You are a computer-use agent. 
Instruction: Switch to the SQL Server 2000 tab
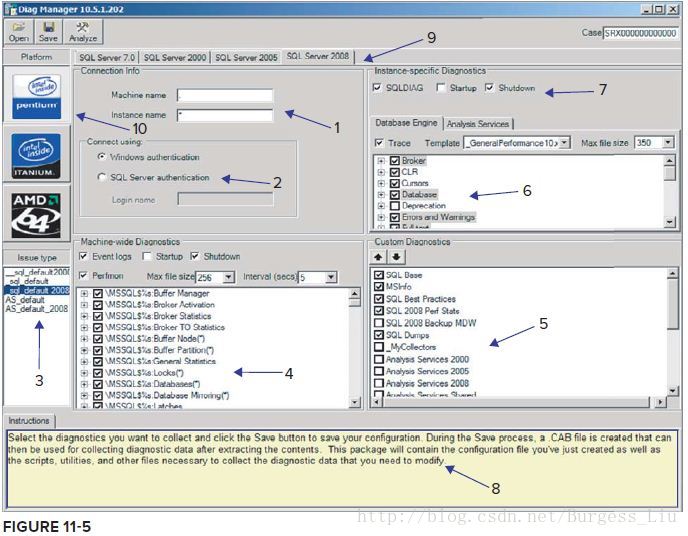click(175, 57)
